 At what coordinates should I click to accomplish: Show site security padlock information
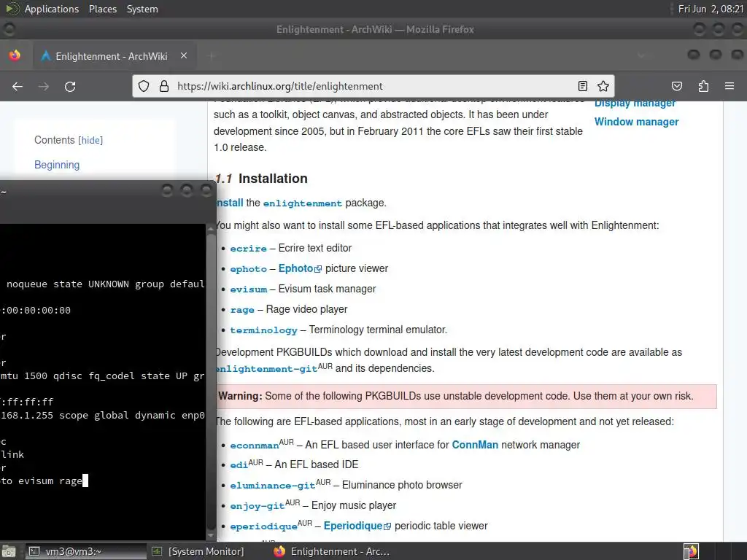click(164, 86)
